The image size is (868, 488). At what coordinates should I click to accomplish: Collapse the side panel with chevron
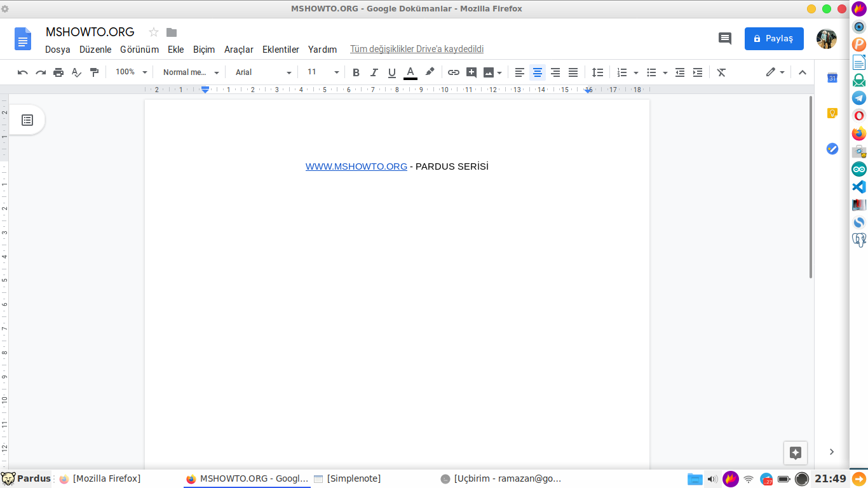point(832,452)
